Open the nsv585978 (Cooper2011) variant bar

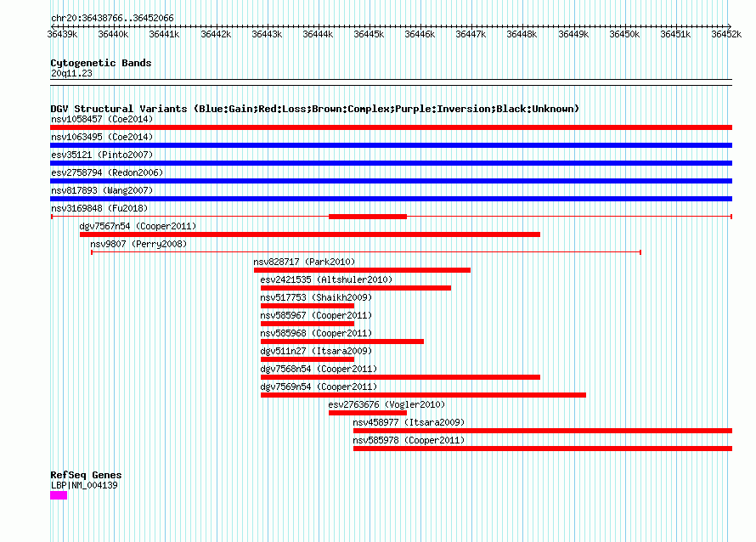point(543,449)
